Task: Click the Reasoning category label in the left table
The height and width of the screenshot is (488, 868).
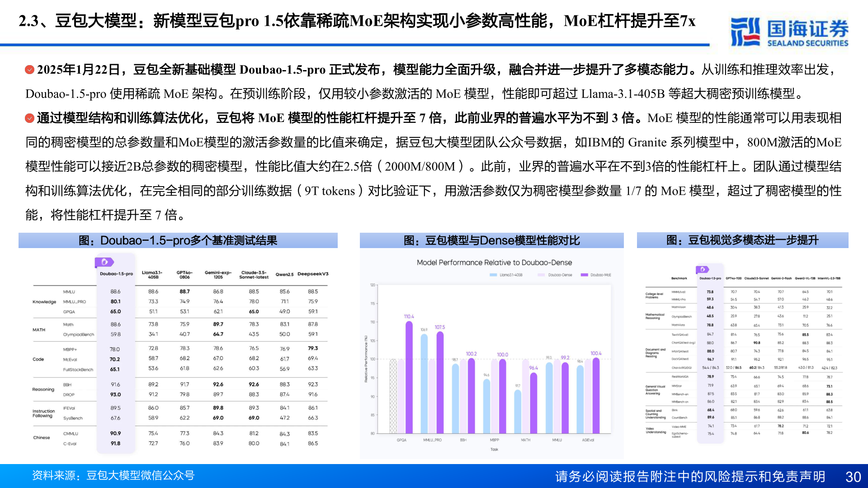Action: [43, 389]
